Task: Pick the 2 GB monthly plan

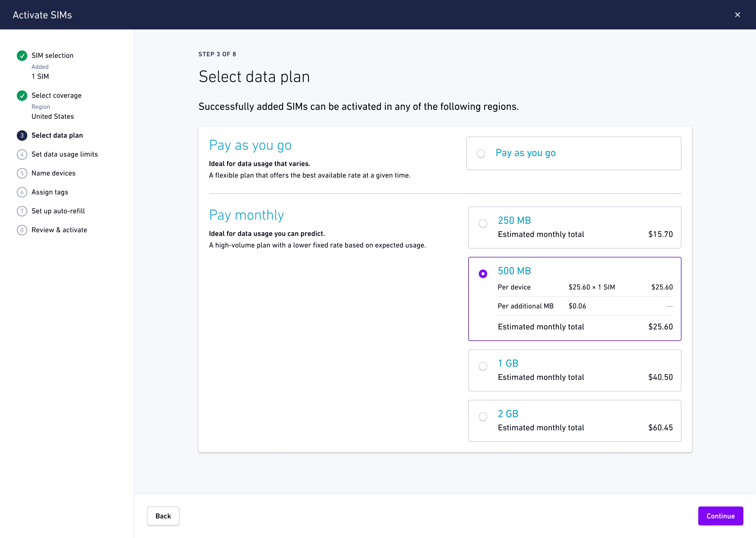Action: pos(483,416)
